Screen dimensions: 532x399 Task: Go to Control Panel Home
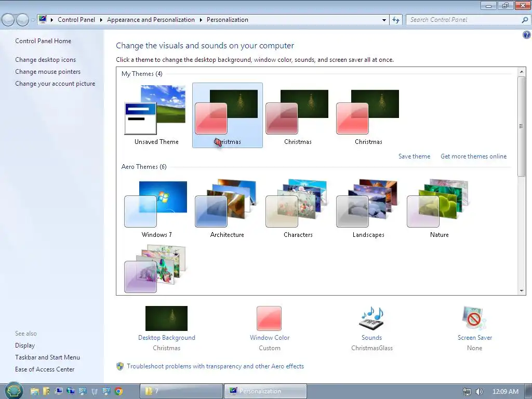pos(43,41)
